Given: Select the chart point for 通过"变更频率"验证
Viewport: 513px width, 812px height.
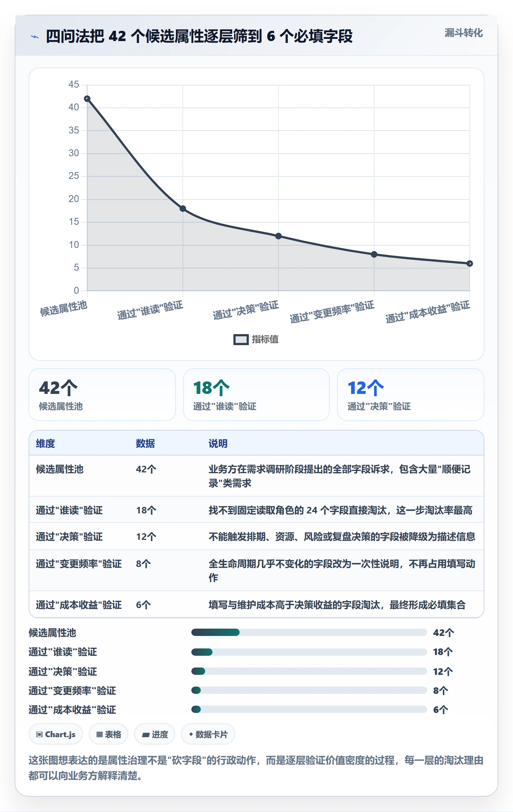Looking at the screenshot, I should point(374,255).
